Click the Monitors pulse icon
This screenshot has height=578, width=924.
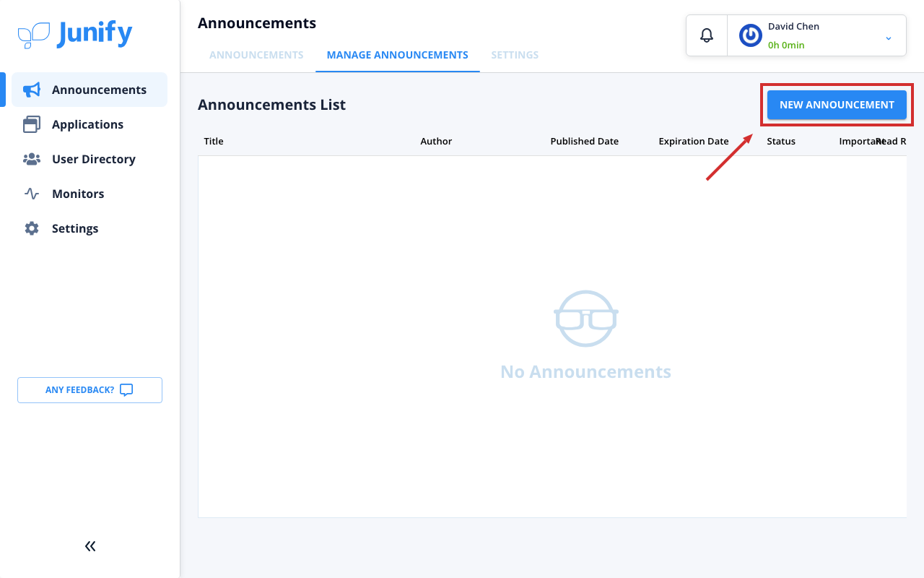coord(32,194)
